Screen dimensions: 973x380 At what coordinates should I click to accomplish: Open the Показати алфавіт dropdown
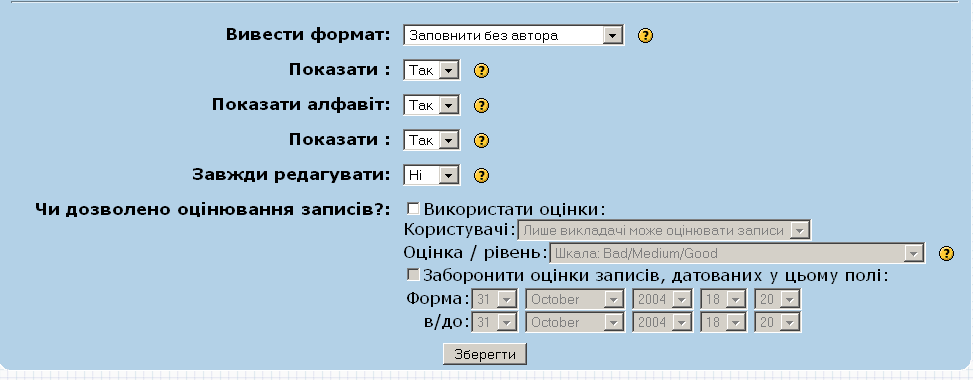point(432,106)
